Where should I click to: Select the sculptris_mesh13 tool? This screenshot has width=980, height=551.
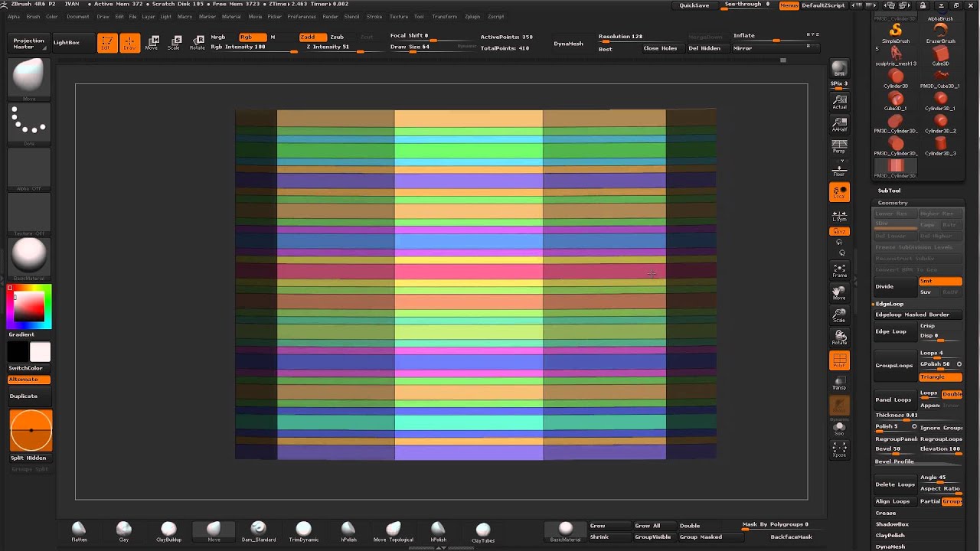tap(895, 55)
